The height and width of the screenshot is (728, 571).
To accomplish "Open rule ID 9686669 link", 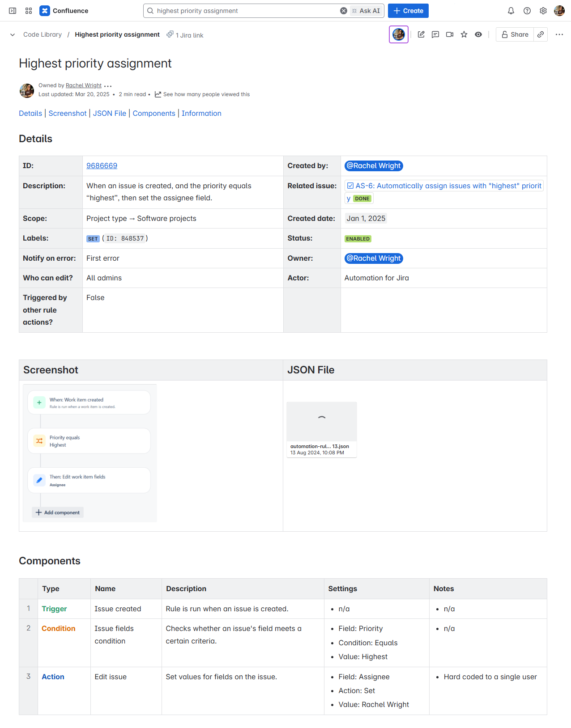I will point(102,166).
